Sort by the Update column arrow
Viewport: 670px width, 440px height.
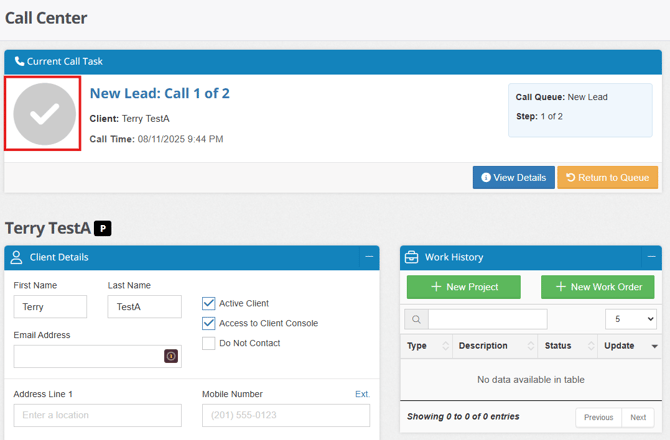coord(655,346)
